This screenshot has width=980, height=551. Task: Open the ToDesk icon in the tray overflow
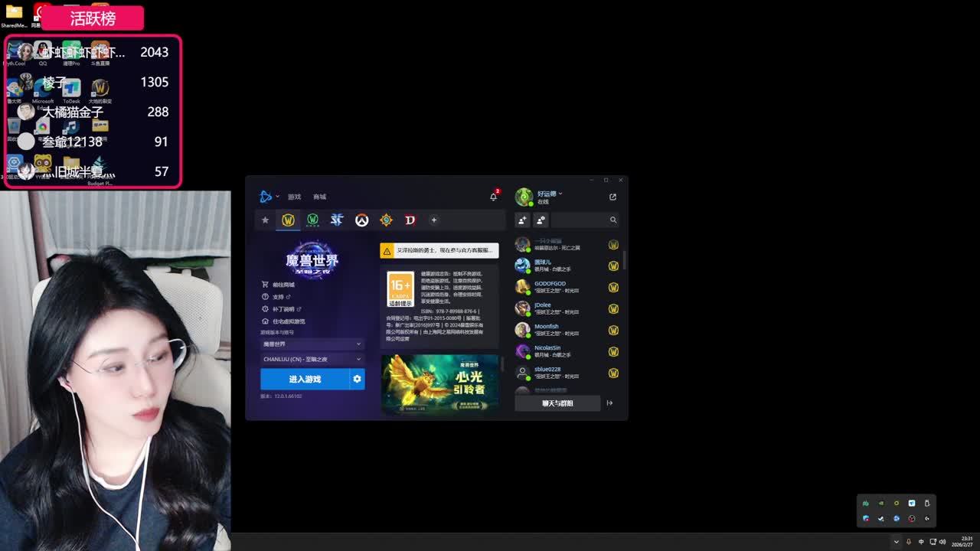pyautogui.click(x=912, y=504)
